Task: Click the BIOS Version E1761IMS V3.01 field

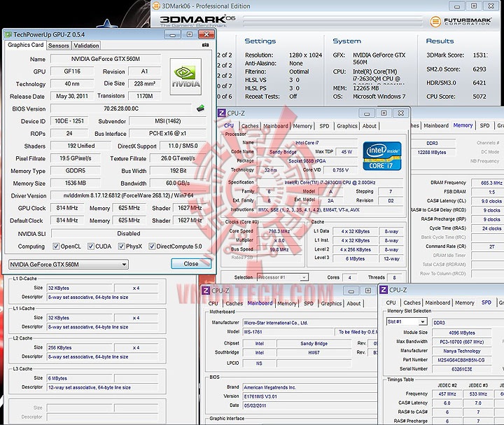Action: (309, 396)
